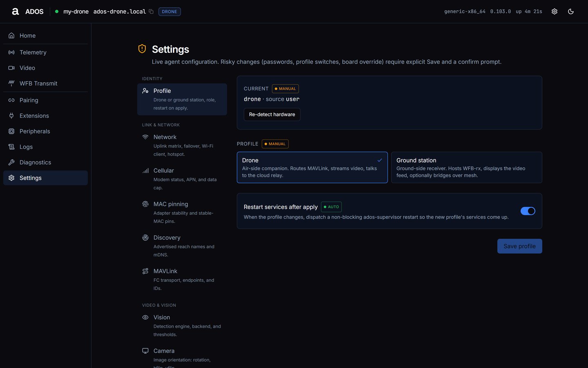Click the Discovery radar icon
Screen dimensions: 588x368
tap(145, 238)
